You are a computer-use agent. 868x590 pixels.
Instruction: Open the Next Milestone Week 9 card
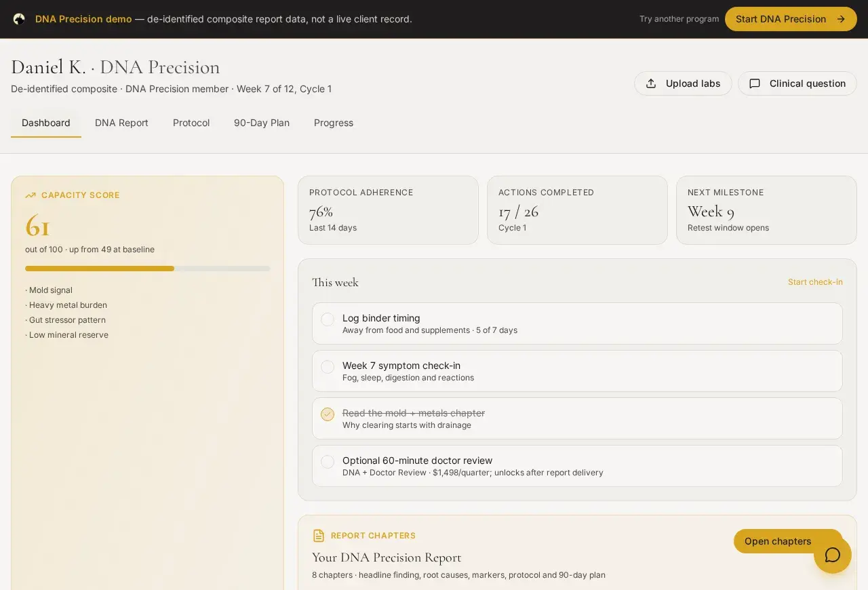pos(766,210)
